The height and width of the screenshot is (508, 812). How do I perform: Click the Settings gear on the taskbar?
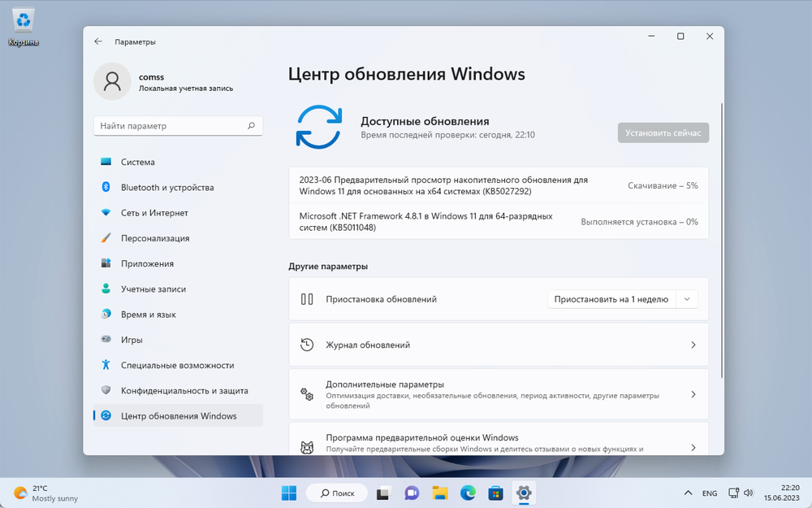pos(524,493)
